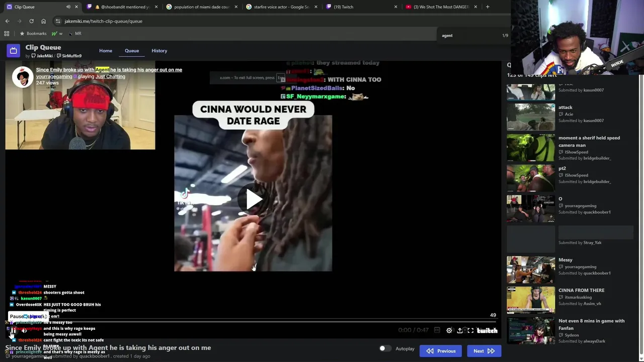Seek along the clip progress bar

point(252,322)
